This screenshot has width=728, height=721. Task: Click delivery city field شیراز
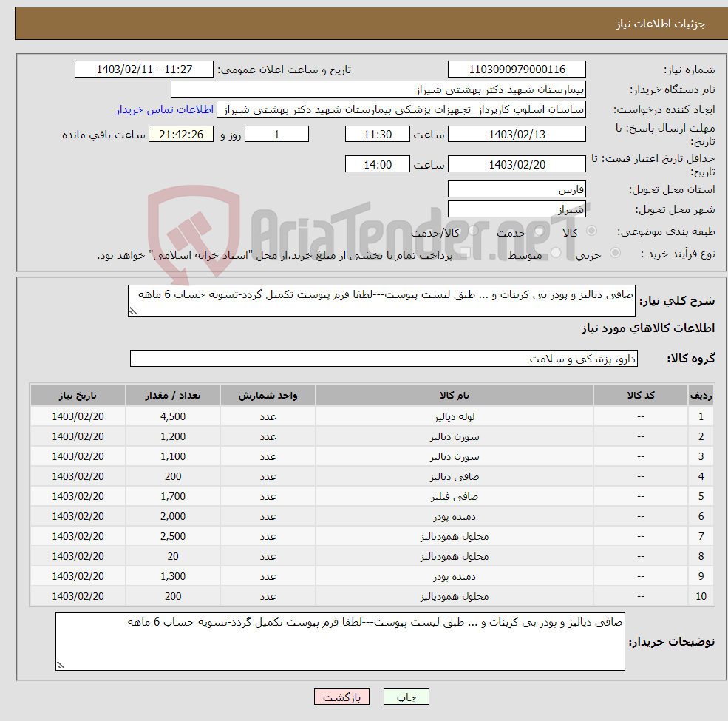[517, 209]
